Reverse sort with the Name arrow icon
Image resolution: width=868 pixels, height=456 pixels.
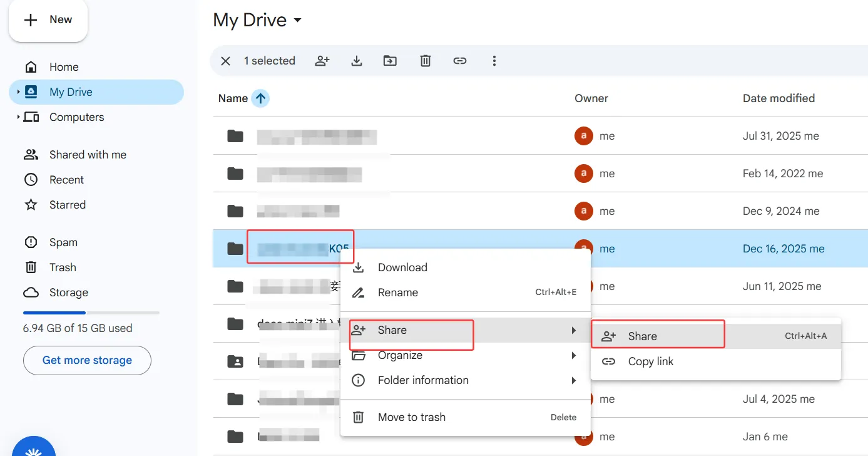[x=260, y=98]
